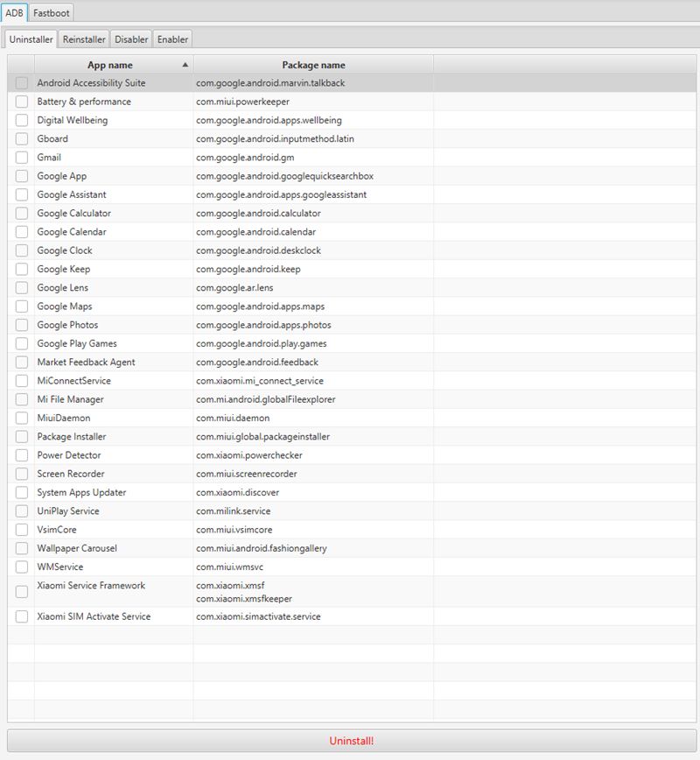Select the Xiaomi SIM Activate Service checkbox

tap(22, 616)
